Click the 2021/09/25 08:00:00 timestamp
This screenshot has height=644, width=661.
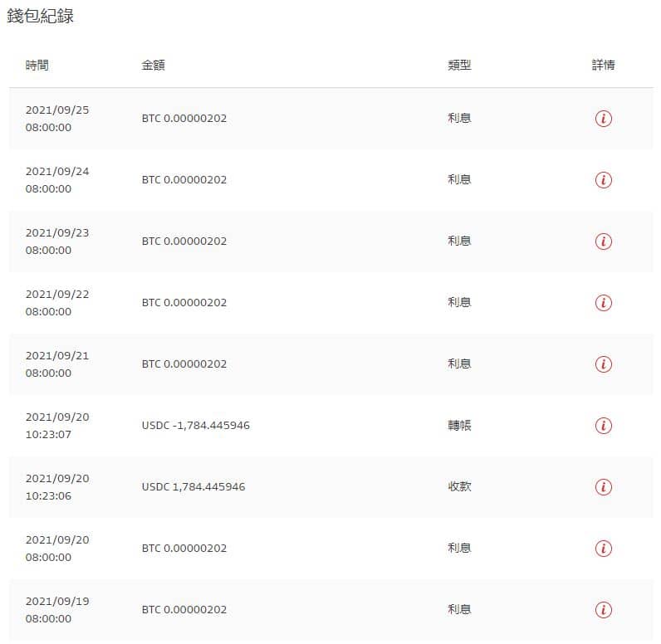pyautogui.click(x=57, y=119)
